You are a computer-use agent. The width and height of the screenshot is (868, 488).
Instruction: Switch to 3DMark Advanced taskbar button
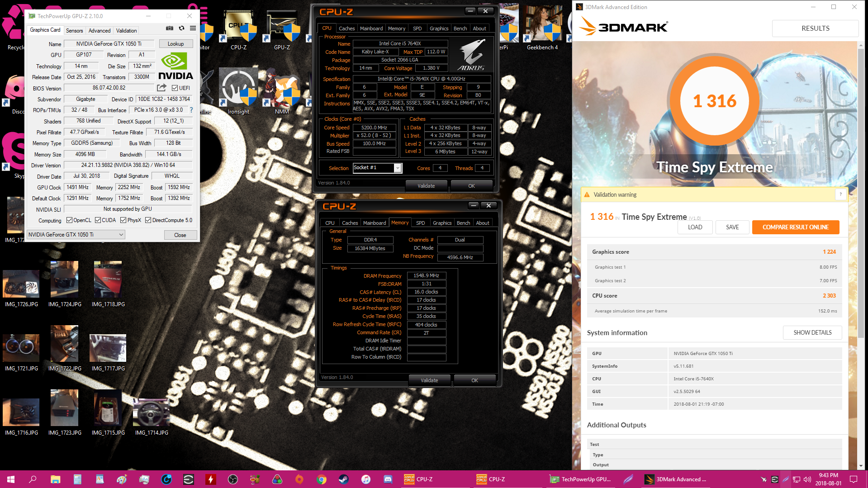tap(675, 479)
